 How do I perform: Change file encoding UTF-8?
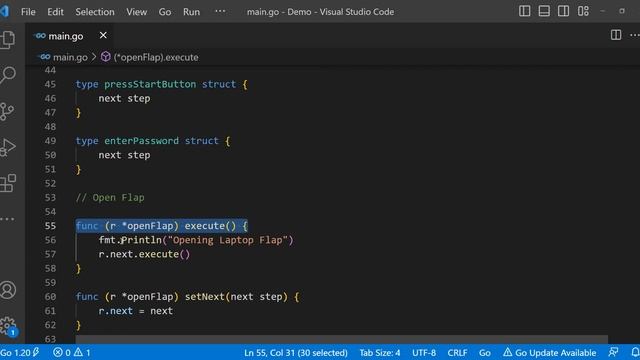[x=424, y=353]
